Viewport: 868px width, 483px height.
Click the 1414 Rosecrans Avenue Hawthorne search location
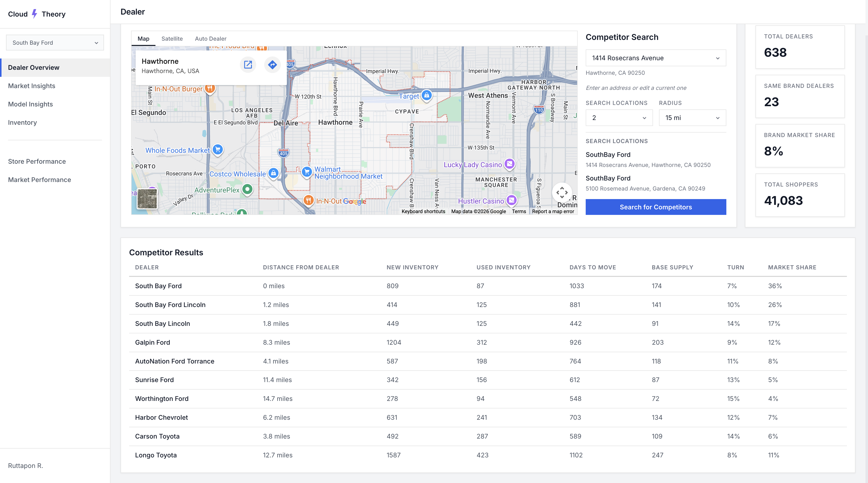(648, 160)
